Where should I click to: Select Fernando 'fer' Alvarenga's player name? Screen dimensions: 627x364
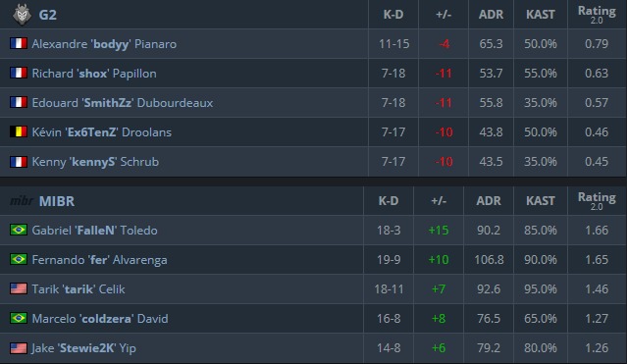[x=99, y=260]
